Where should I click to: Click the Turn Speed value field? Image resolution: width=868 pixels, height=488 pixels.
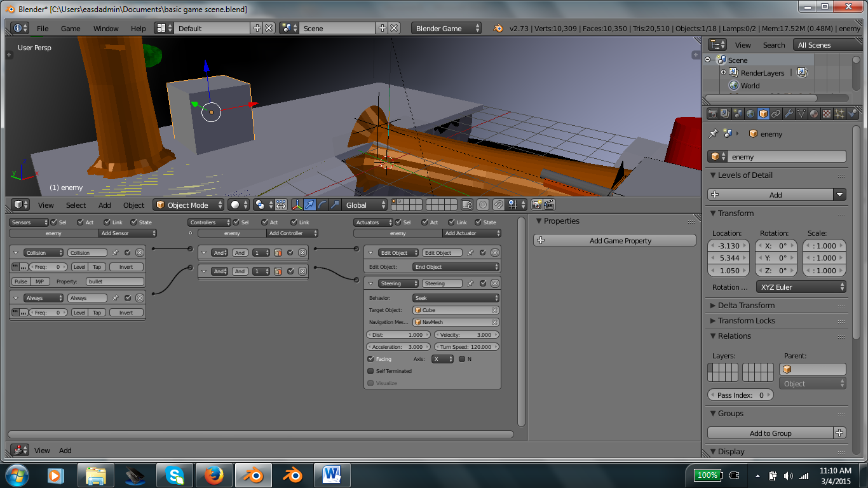point(467,347)
